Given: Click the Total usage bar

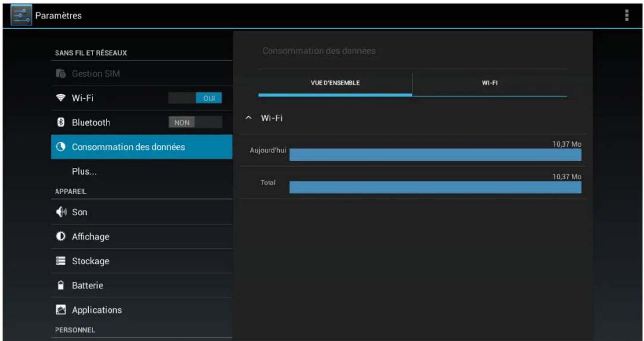Looking at the screenshot, I should pyautogui.click(x=435, y=187).
